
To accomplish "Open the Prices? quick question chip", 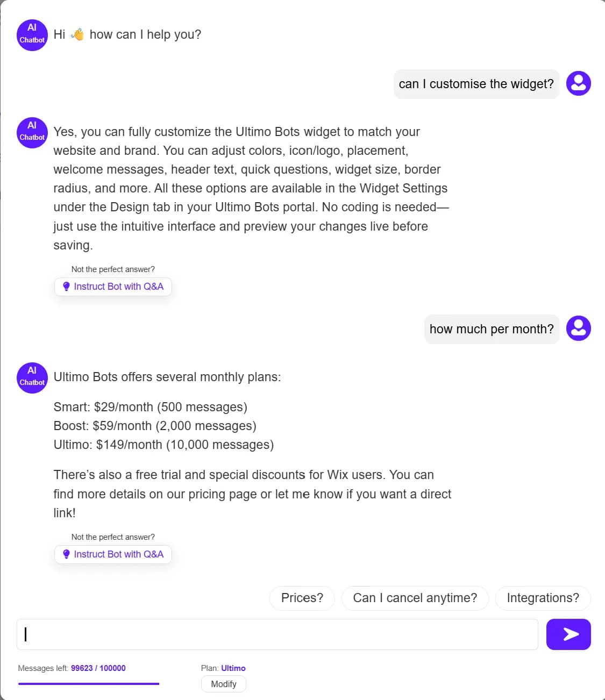I will tap(302, 598).
